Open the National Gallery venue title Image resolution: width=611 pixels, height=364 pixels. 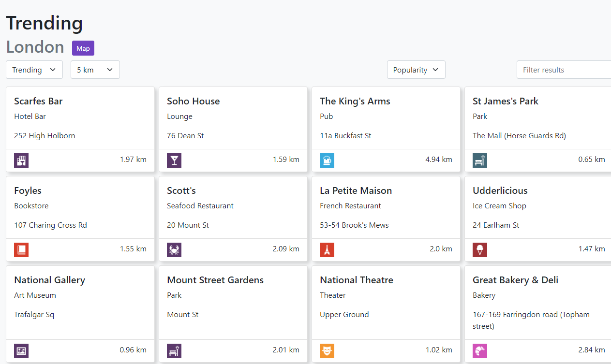click(x=49, y=280)
